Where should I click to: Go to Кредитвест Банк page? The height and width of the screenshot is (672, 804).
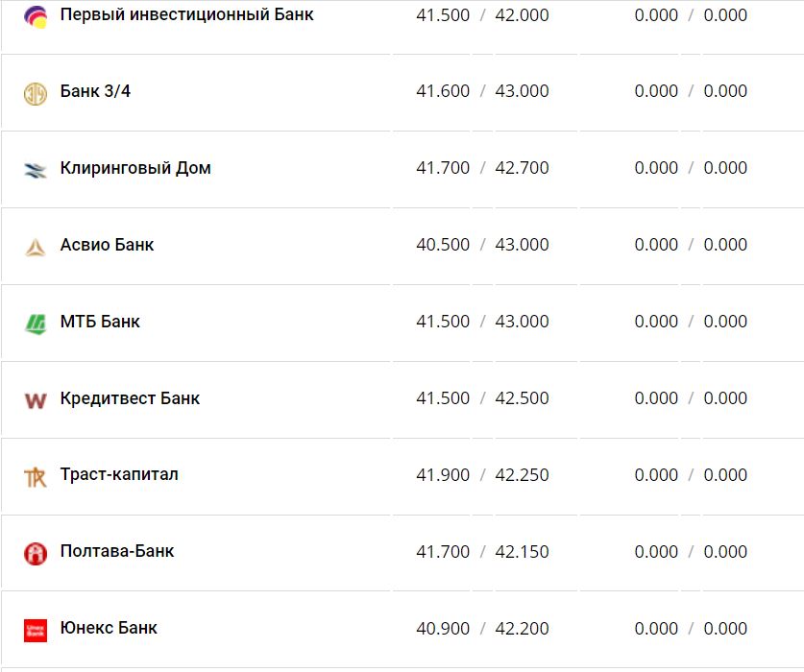pos(130,398)
